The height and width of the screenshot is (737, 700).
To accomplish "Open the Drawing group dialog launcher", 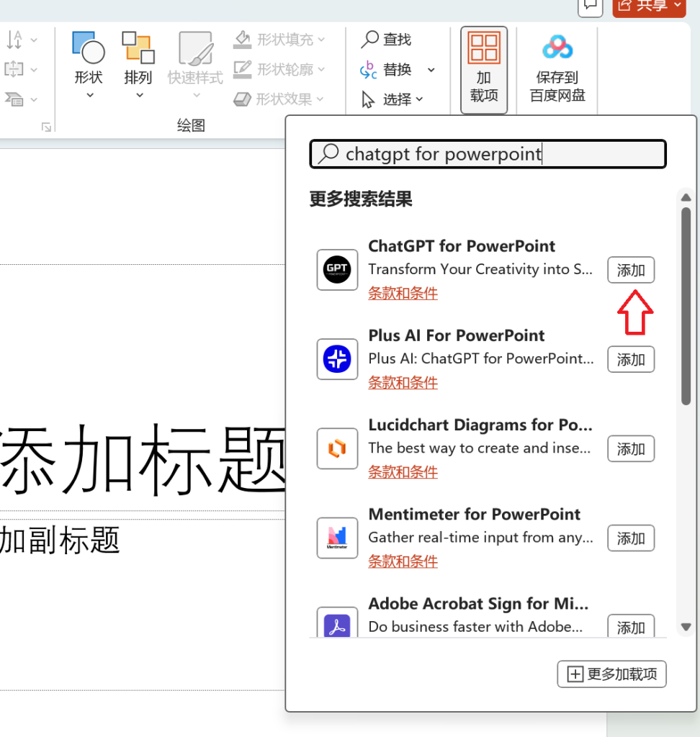I will pyautogui.click(x=46, y=127).
